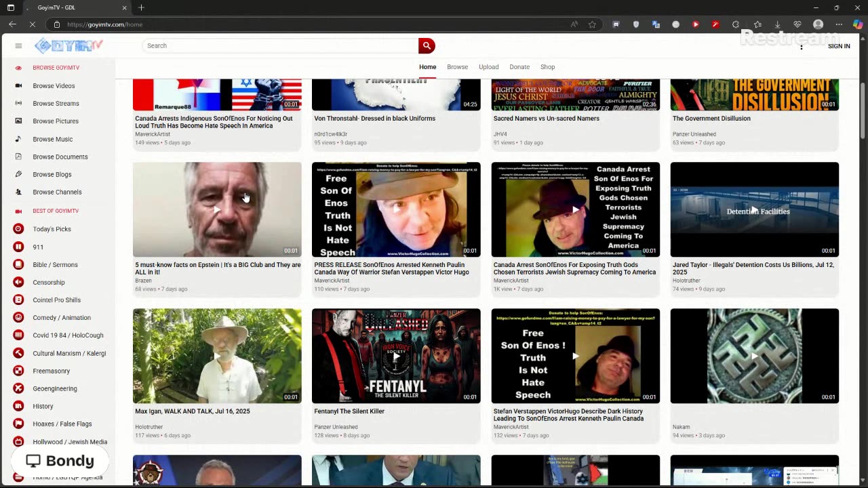
Task: Open the Detention Facilities video thumbnail
Action: [x=755, y=209]
